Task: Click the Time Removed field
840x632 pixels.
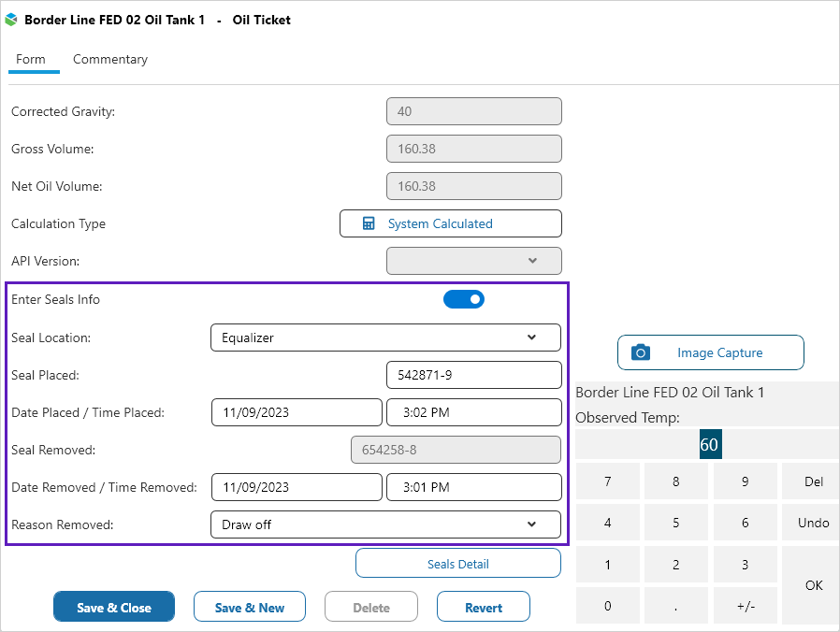Action: click(x=473, y=487)
